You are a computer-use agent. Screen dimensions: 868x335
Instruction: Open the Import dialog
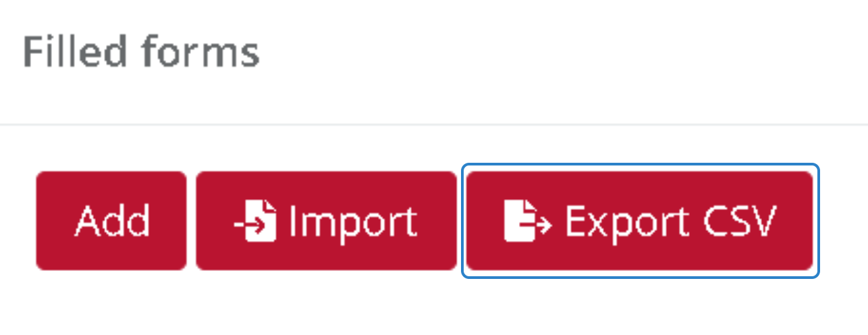click(x=327, y=221)
